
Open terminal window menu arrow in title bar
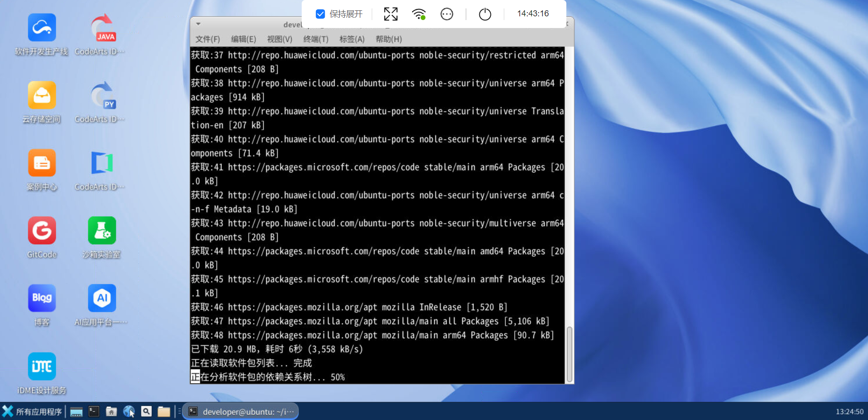click(198, 24)
